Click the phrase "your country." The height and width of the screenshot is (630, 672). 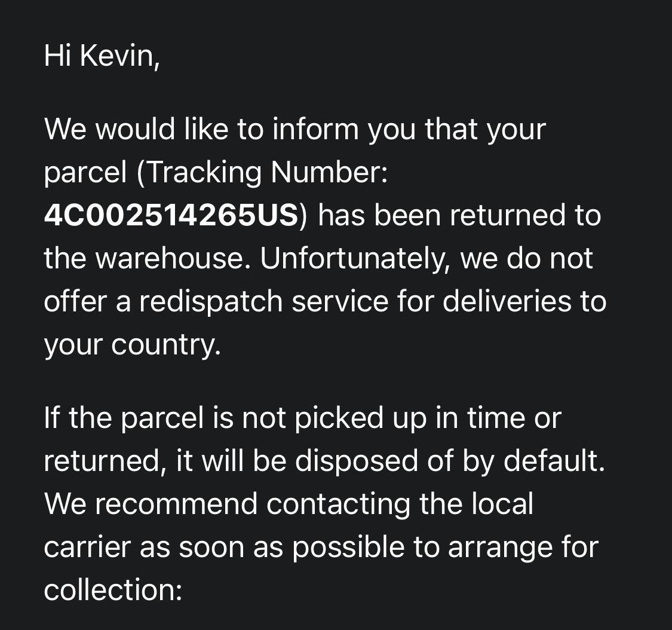click(x=132, y=345)
